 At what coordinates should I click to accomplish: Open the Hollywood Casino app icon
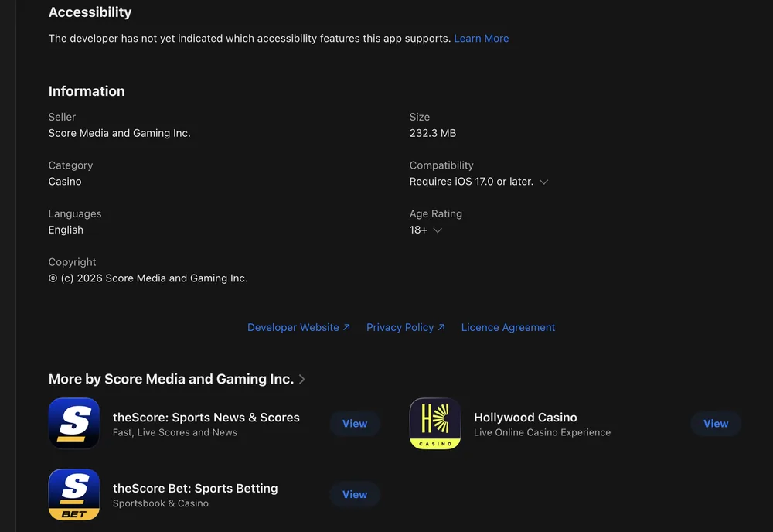tap(434, 423)
